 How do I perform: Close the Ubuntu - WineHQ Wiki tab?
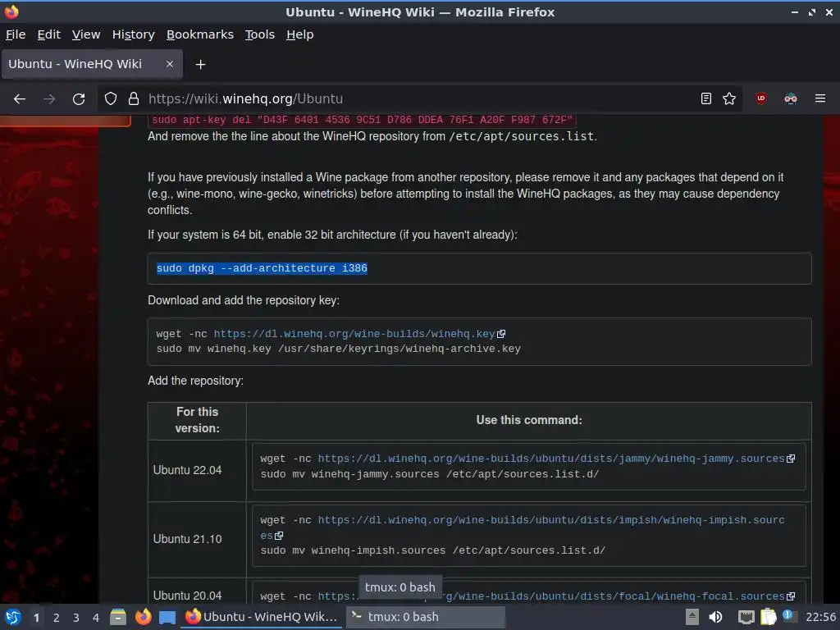click(x=169, y=64)
